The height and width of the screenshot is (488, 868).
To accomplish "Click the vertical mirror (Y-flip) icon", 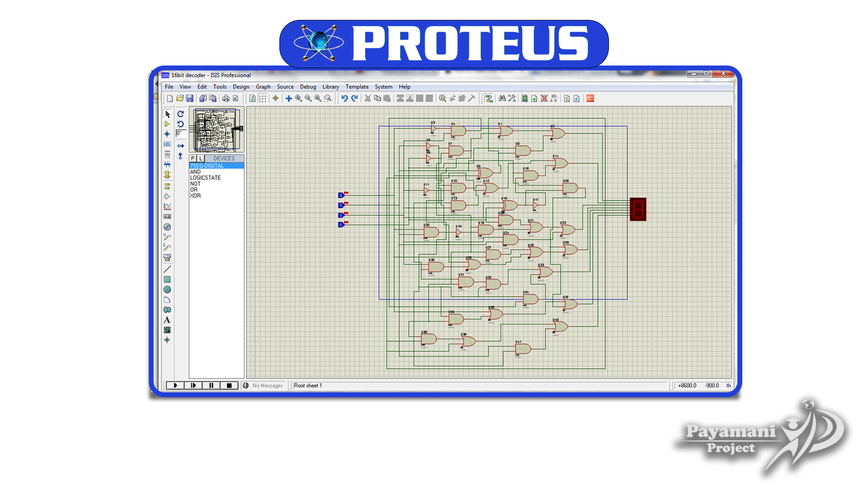I will 180,156.
